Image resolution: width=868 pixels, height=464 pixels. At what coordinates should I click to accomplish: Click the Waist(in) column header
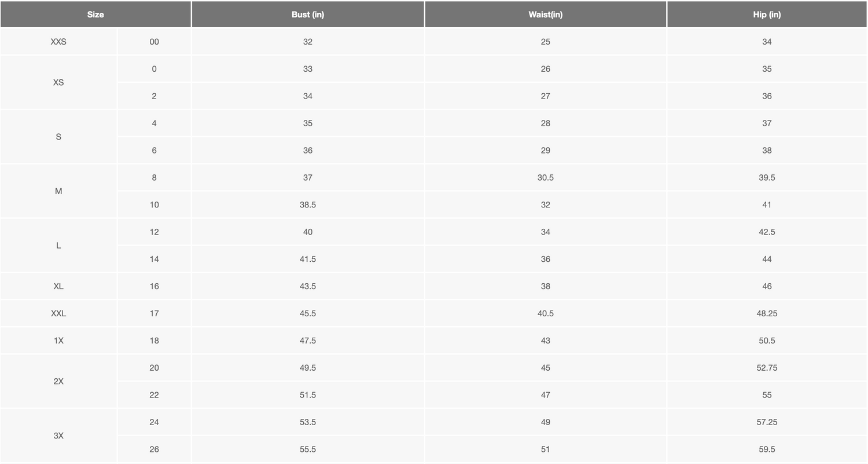click(x=545, y=14)
